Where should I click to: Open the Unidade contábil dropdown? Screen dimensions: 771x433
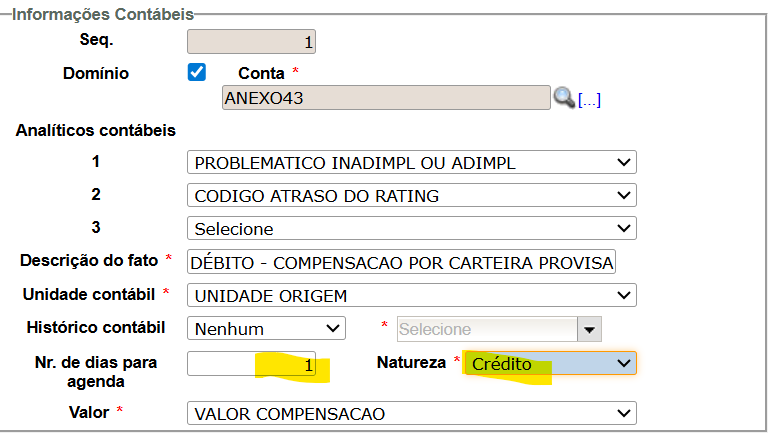[411, 295]
